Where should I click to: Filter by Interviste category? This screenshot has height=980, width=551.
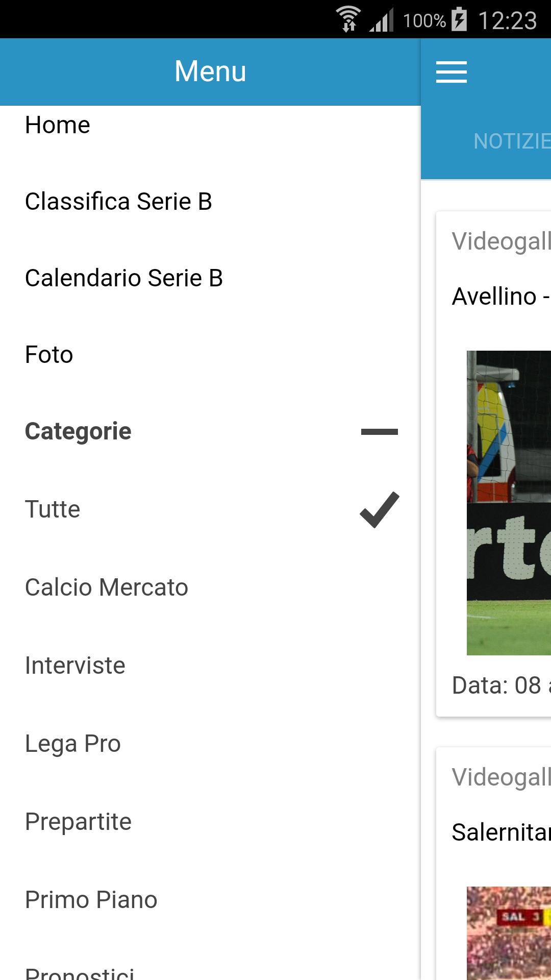(75, 666)
